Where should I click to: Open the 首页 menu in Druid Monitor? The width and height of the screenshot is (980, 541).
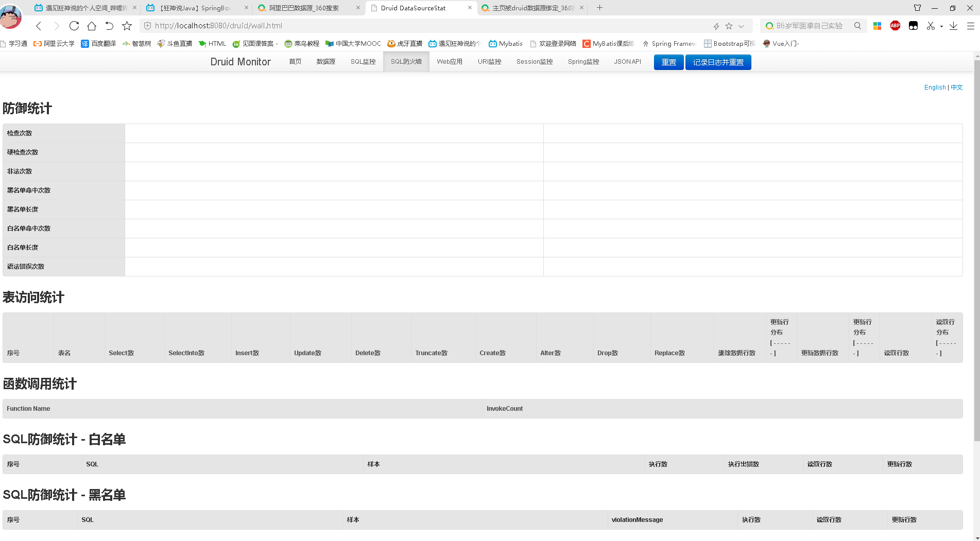pyautogui.click(x=295, y=62)
